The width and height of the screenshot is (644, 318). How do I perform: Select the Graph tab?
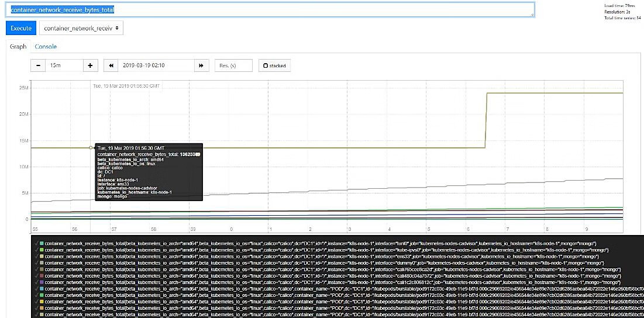[18, 46]
